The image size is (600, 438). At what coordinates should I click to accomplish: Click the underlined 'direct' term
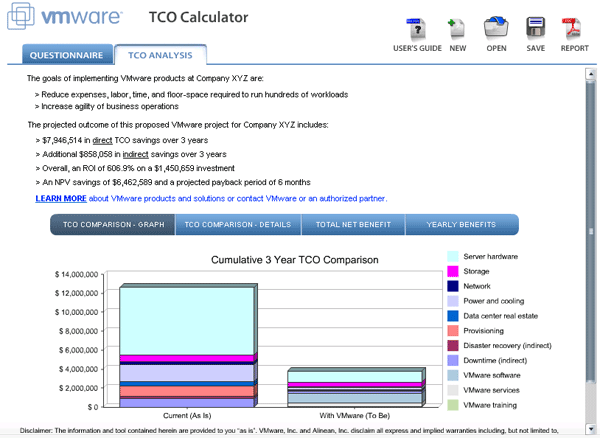tap(102, 140)
